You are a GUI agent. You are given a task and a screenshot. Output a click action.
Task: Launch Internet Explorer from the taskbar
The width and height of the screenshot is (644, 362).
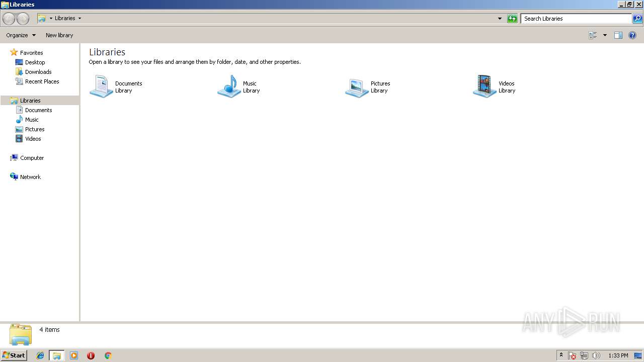pyautogui.click(x=40, y=355)
